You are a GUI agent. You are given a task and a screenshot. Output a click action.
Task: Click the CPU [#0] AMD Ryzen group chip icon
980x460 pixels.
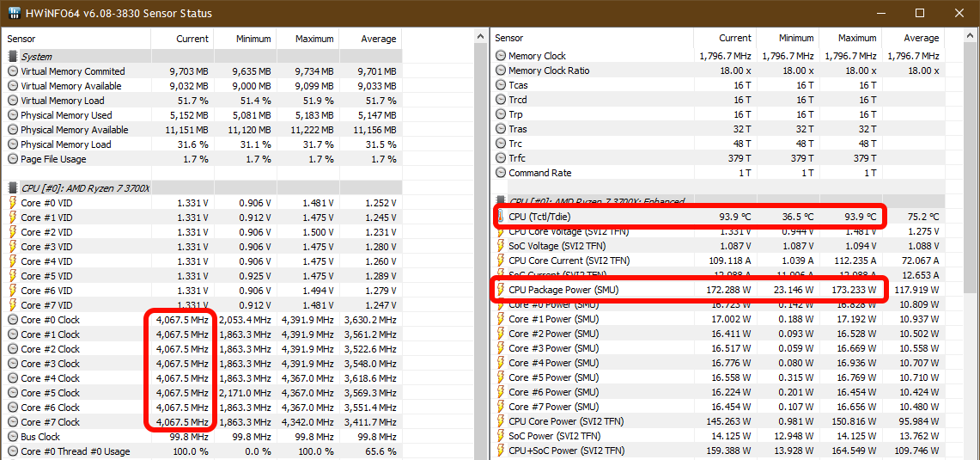13,187
